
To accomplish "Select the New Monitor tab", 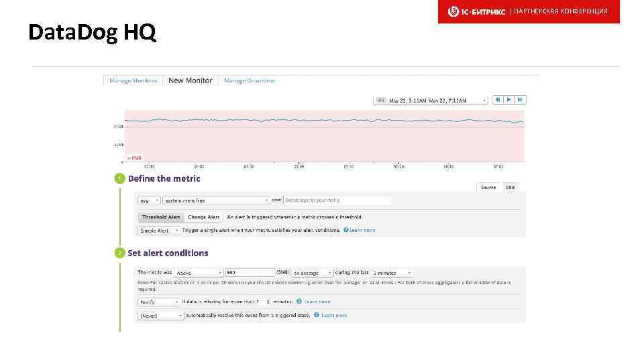I will pos(190,80).
